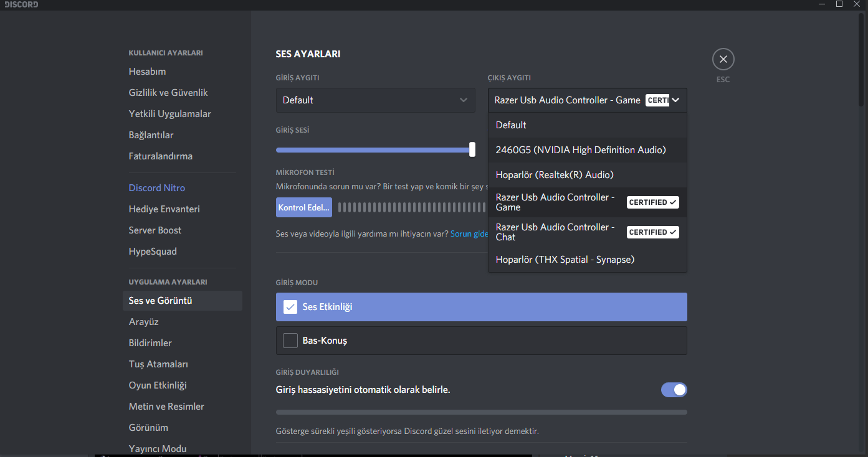The width and height of the screenshot is (868, 457).
Task: Click the microphone test level meter
Action: (x=413, y=207)
